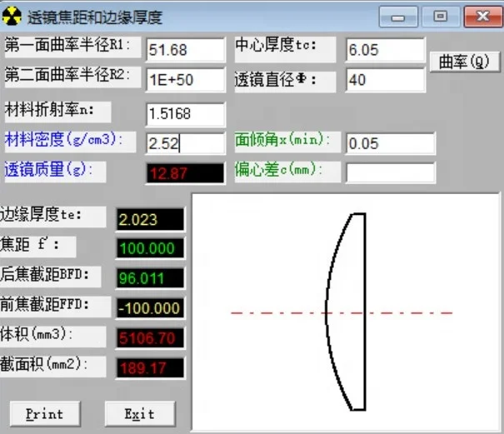Click the 边缘厚度te label
The width and height of the screenshot is (504, 434).
(53, 217)
